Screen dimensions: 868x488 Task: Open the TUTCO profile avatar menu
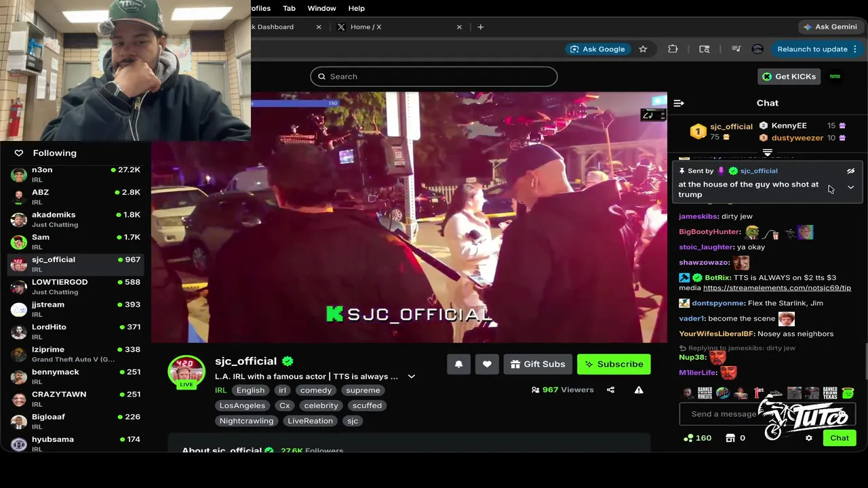835,77
